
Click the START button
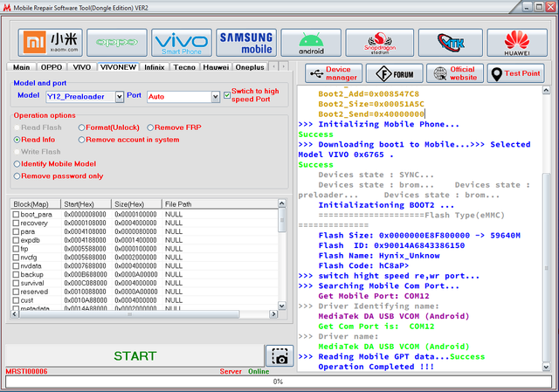click(x=135, y=355)
